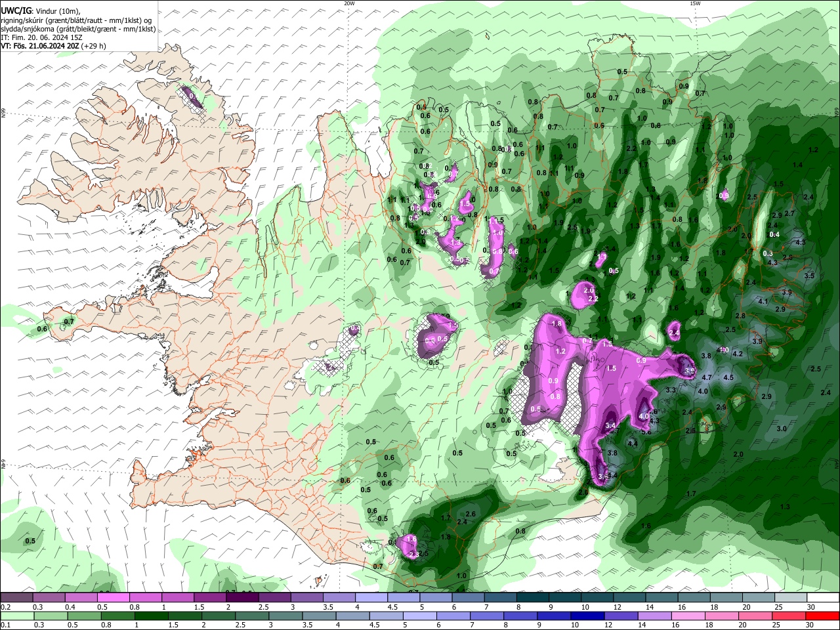This screenshot has width=840, height=630.
Task: Click the '0.1' label on the rain scale
Action: pos(5,625)
